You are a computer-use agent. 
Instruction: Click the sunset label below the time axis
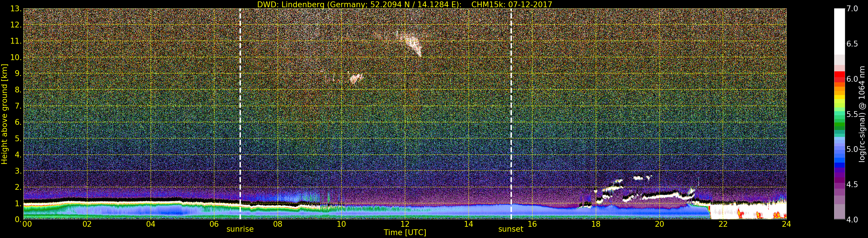point(511,229)
